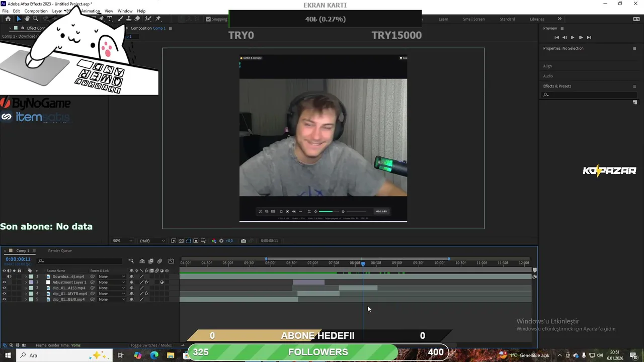
Task: Open the Graph Editor icon in timeline
Action: [171, 261]
